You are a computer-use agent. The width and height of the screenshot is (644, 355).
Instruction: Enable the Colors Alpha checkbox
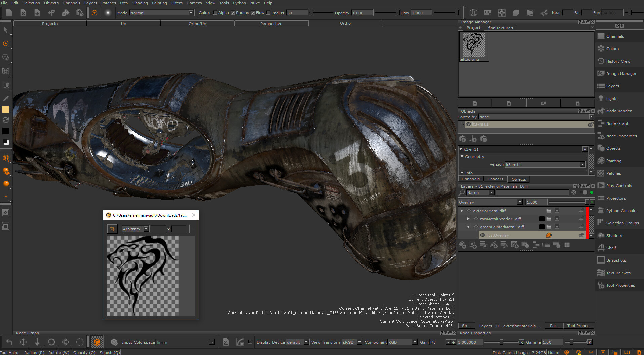[215, 13]
